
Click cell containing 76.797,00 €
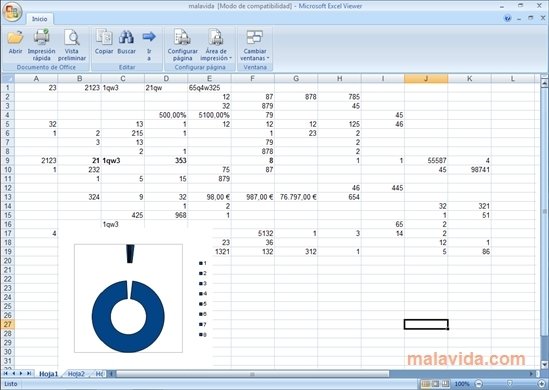296,197
